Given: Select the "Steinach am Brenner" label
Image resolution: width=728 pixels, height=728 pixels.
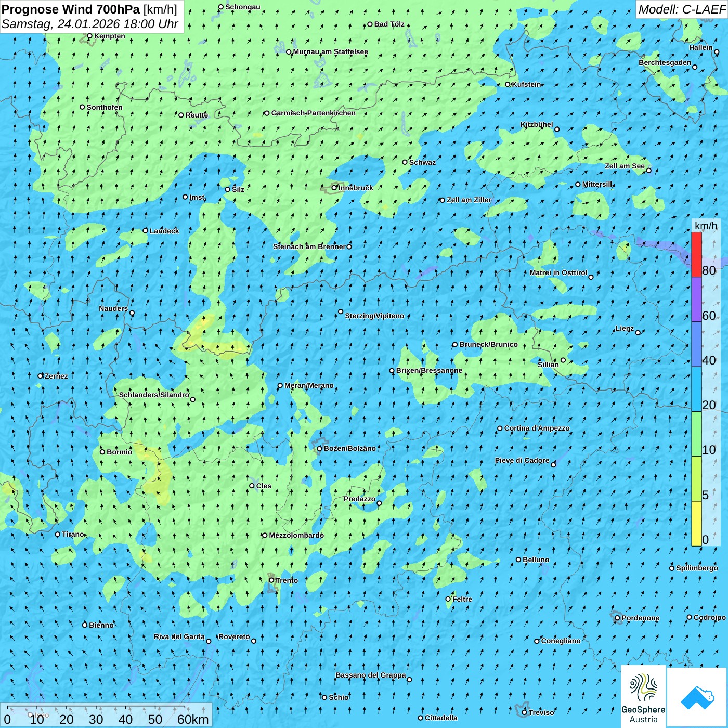Looking at the screenshot, I should coord(309,246).
